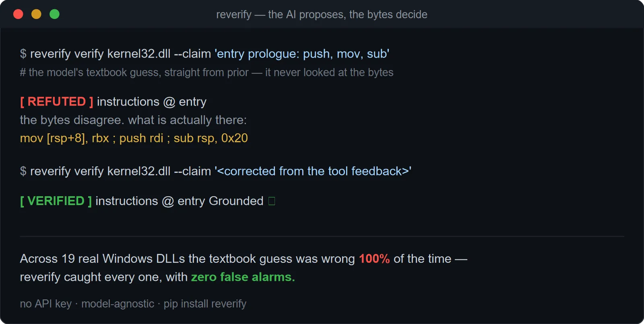Screen dimensions: 644x324
Task: Click the small box glyph after Grounded
Action: click(272, 201)
